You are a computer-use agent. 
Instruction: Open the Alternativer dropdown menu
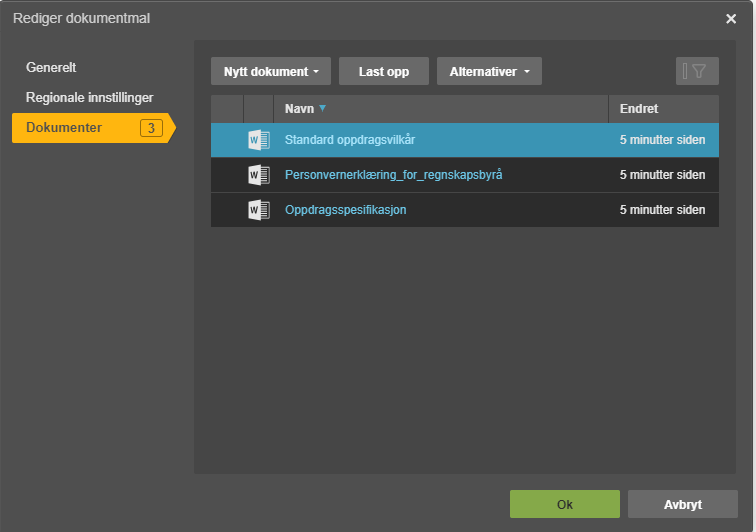(x=489, y=71)
